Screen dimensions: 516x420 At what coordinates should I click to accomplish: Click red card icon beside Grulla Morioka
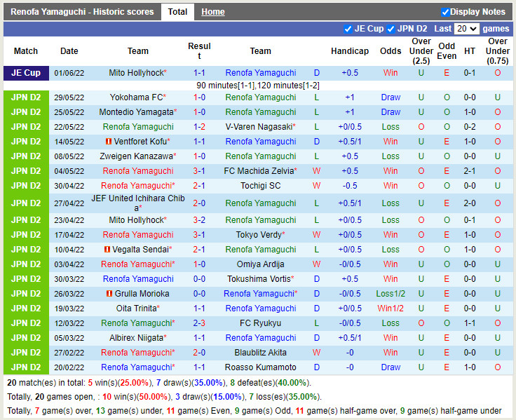pyautogui.click(x=109, y=294)
